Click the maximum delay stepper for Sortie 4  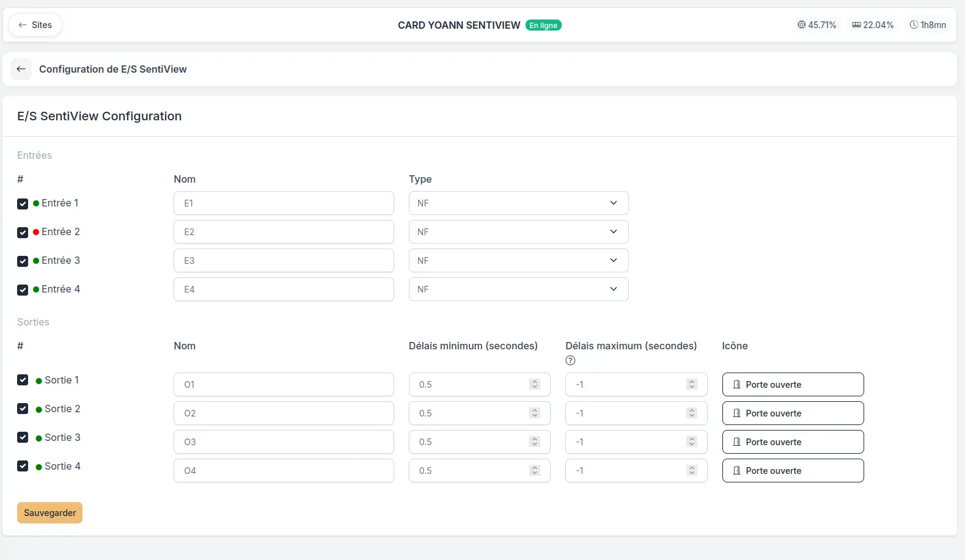pos(692,470)
